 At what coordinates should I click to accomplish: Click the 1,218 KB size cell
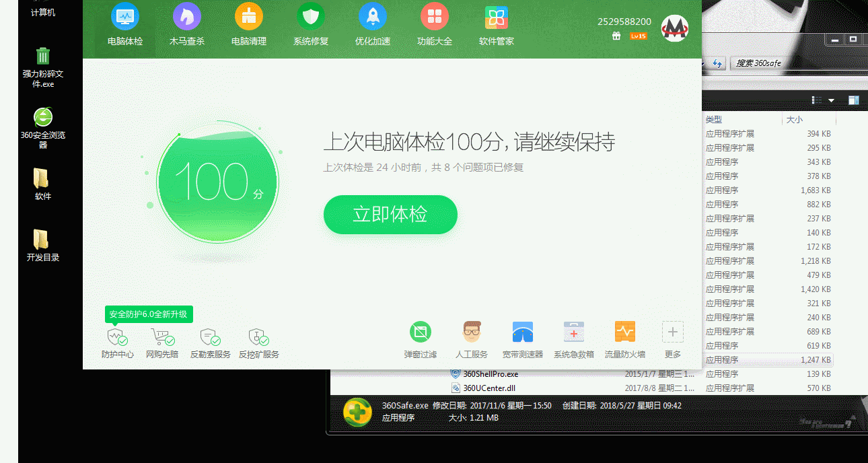[x=816, y=261]
